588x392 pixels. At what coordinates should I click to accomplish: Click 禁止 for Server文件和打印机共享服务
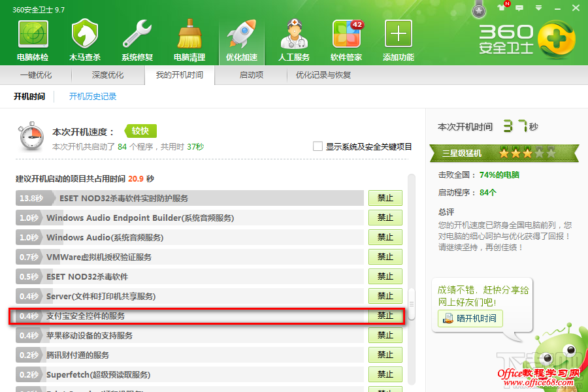(x=385, y=296)
